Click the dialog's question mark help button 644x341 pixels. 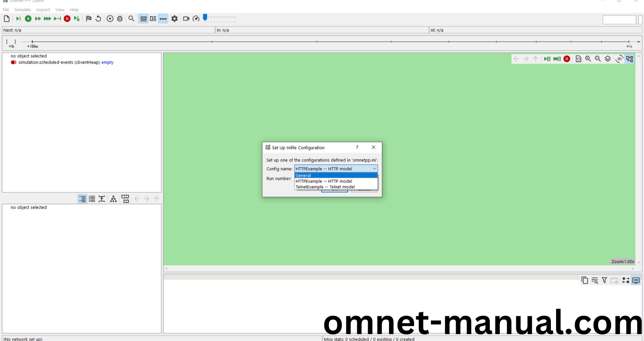(x=357, y=148)
